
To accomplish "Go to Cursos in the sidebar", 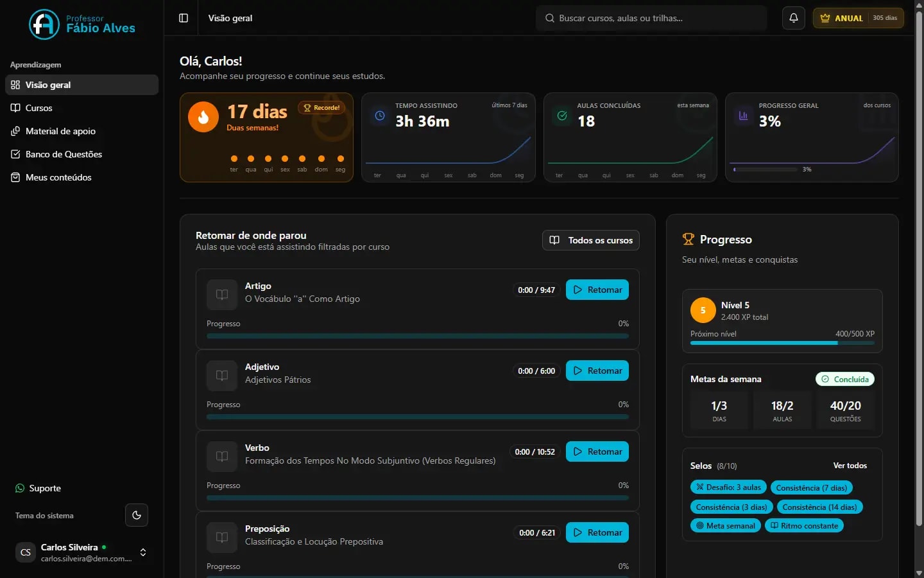I will (x=81, y=108).
